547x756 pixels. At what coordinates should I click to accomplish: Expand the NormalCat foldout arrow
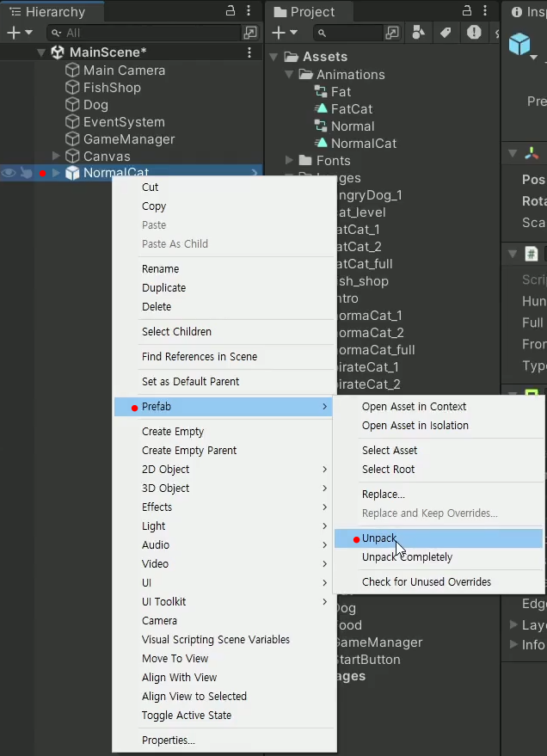[56, 173]
